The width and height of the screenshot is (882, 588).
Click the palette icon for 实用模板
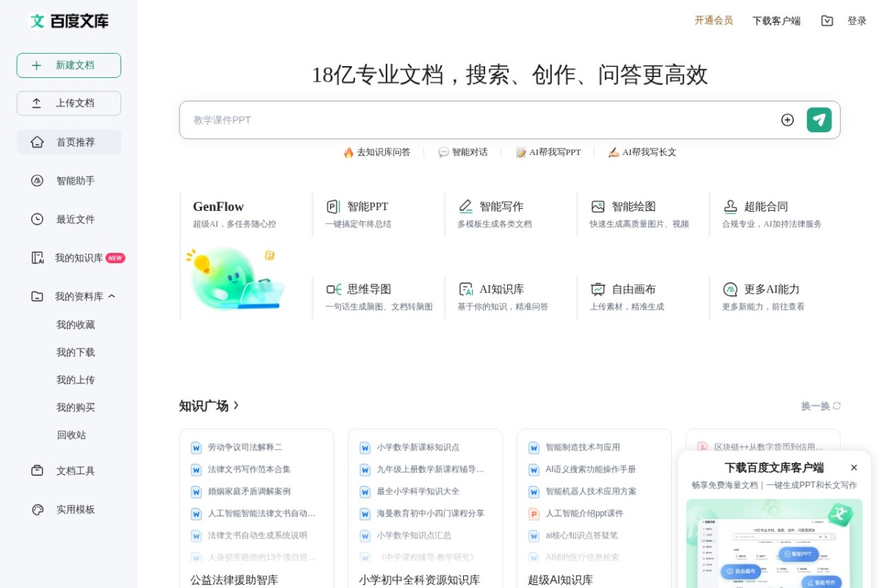click(x=37, y=509)
